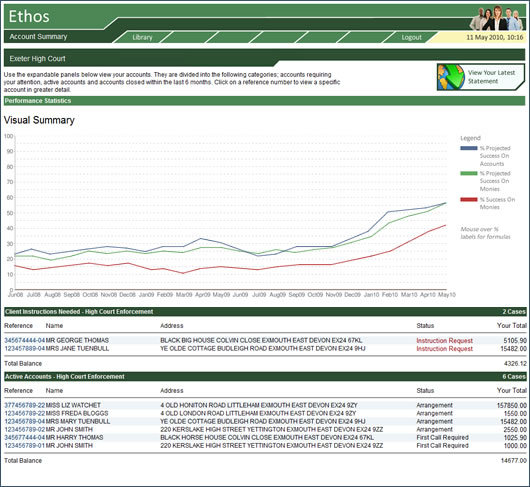Image resolution: width=530 pixels, height=487 pixels.
Task: Click View Your Latest Statement button
Action: 481,77
